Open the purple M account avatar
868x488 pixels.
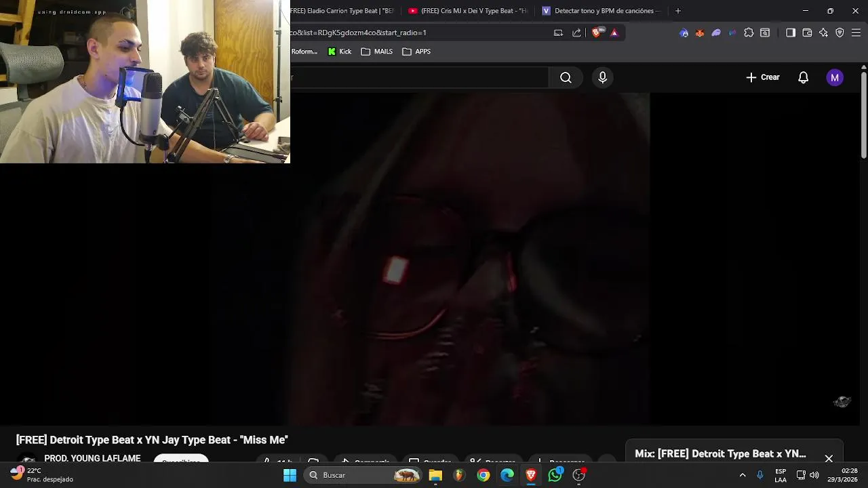click(835, 77)
